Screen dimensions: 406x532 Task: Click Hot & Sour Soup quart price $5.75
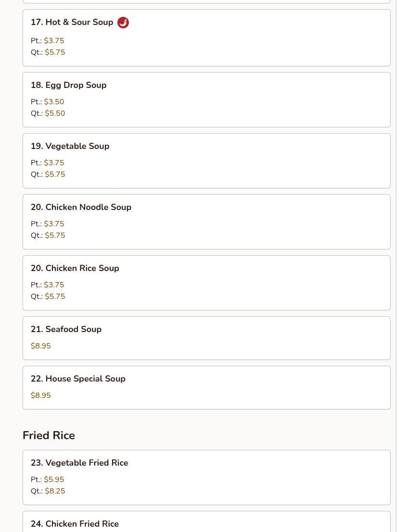click(x=55, y=52)
